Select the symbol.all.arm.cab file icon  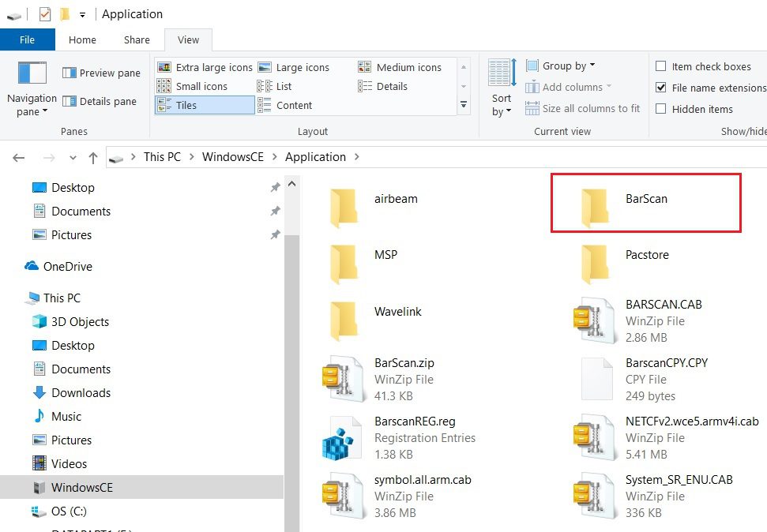point(343,496)
